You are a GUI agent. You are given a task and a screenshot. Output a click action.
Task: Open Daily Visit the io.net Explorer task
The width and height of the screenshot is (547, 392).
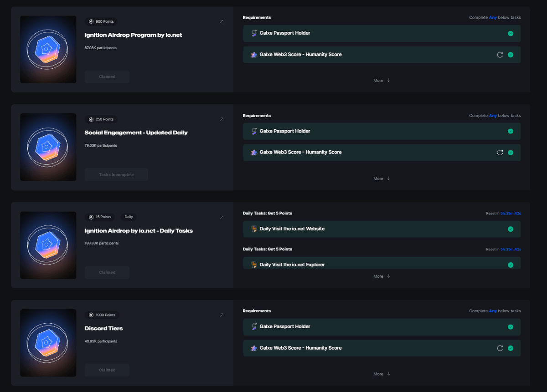pos(382,263)
